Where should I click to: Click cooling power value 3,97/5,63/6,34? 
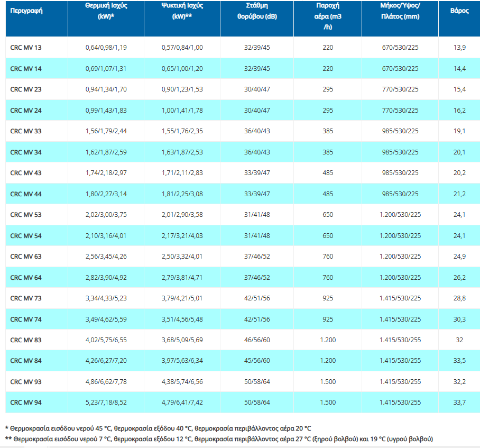[182, 361]
